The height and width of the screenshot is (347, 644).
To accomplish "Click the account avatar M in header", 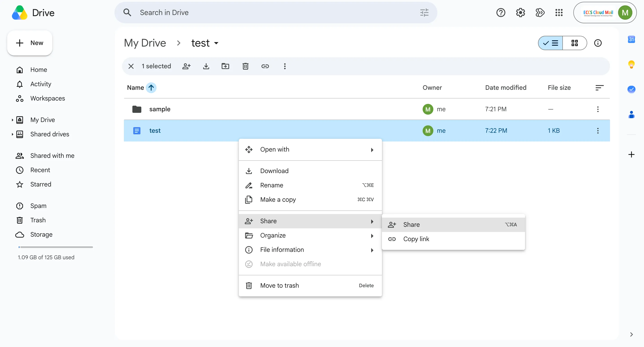I will (x=625, y=13).
